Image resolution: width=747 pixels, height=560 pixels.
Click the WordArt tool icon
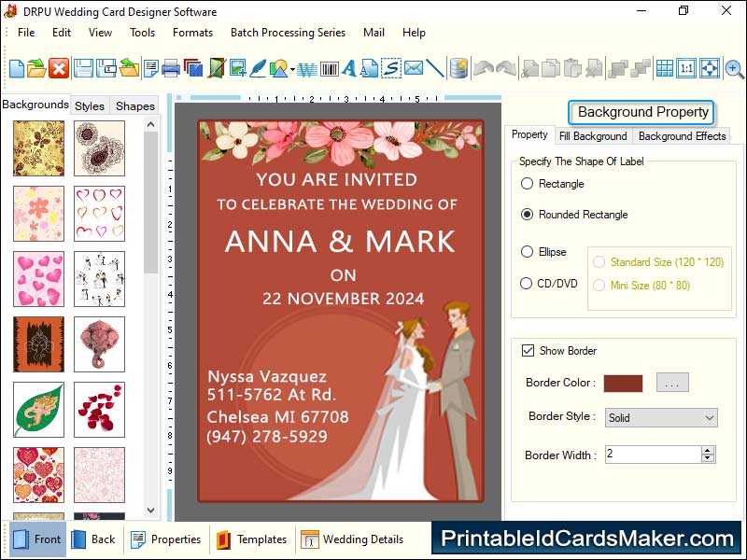point(306,68)
